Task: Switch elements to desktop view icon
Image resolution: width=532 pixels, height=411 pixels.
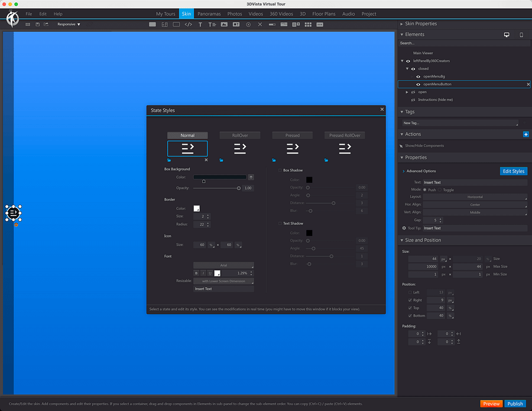Action: [507, 35]
